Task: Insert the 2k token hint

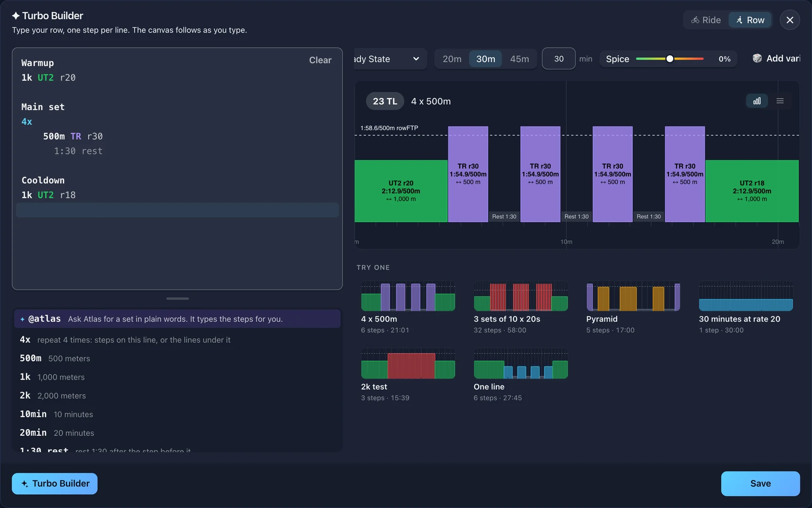Action: tap(177, 395)
